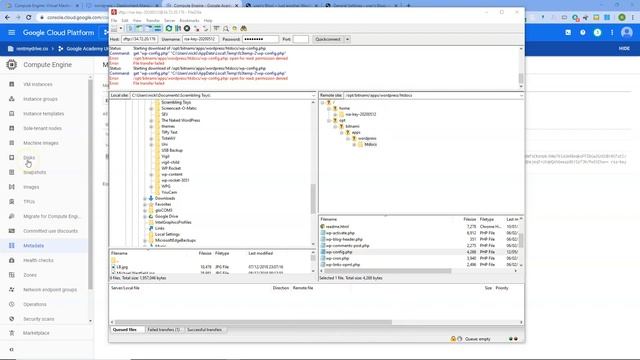Switch to the Failed transfers tab
Screen dimensions: 640x360
point(164,329)
